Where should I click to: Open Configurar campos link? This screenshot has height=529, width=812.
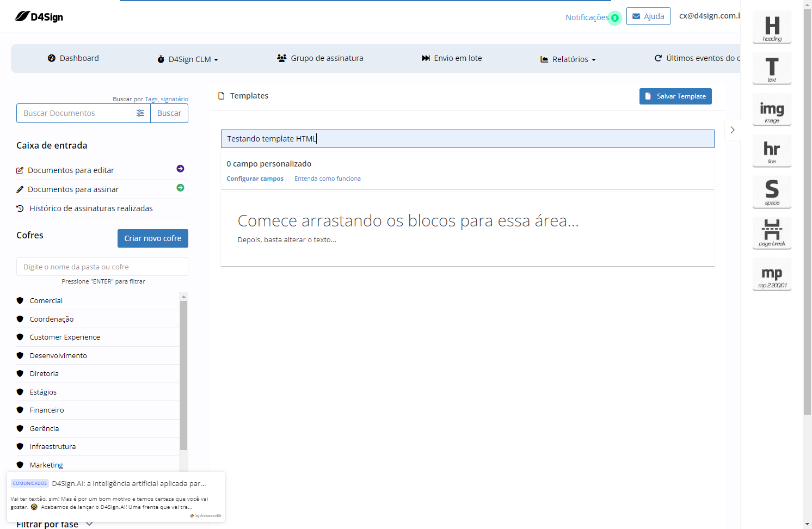(255, 179)
